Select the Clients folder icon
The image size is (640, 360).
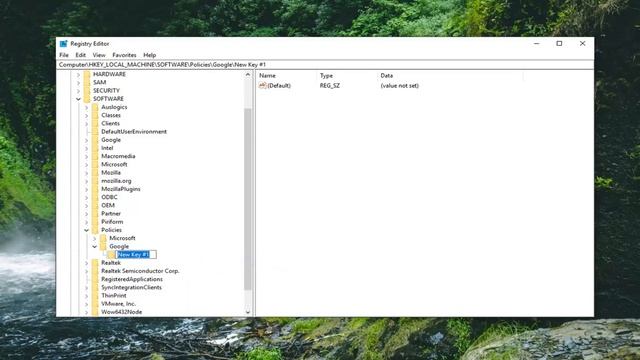95,123
